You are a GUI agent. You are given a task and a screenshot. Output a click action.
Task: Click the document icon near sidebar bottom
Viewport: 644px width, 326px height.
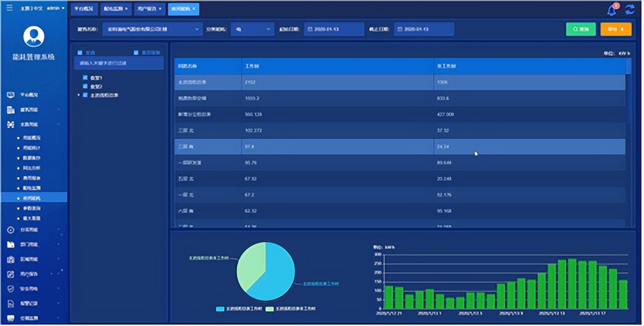[11, 304]
